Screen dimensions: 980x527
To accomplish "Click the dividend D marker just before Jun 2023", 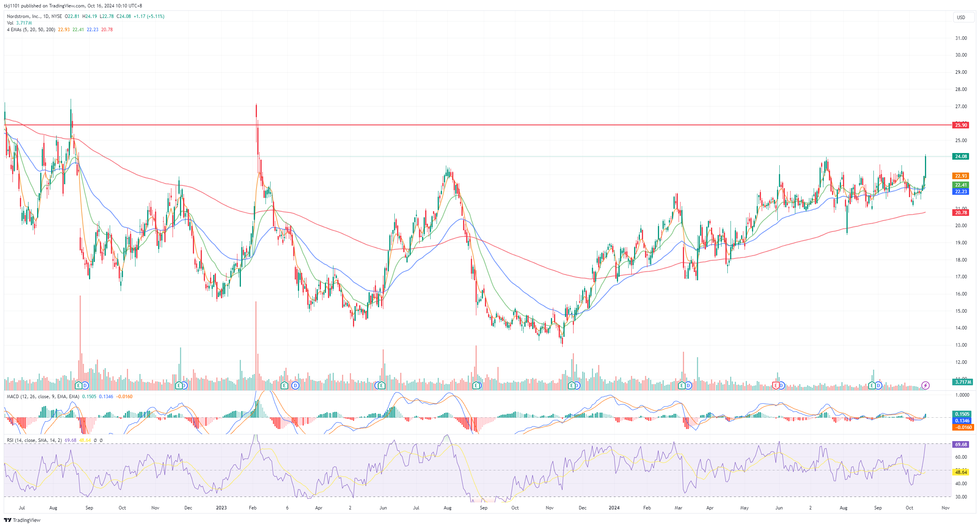I will pyautogui.click(x=377, y=386).
